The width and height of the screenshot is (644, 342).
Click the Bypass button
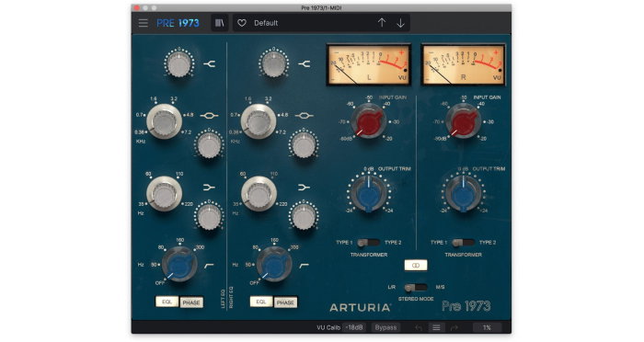385,327
